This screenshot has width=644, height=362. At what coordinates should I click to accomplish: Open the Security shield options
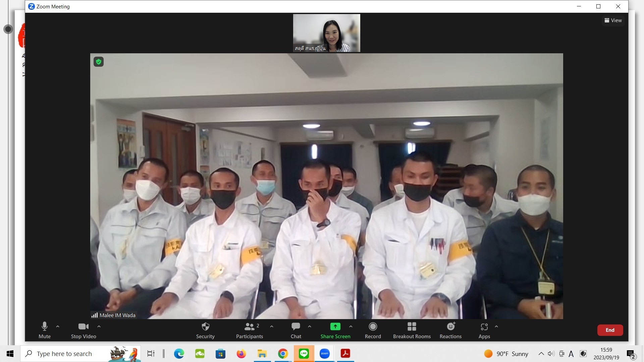(x=205, y=330)
